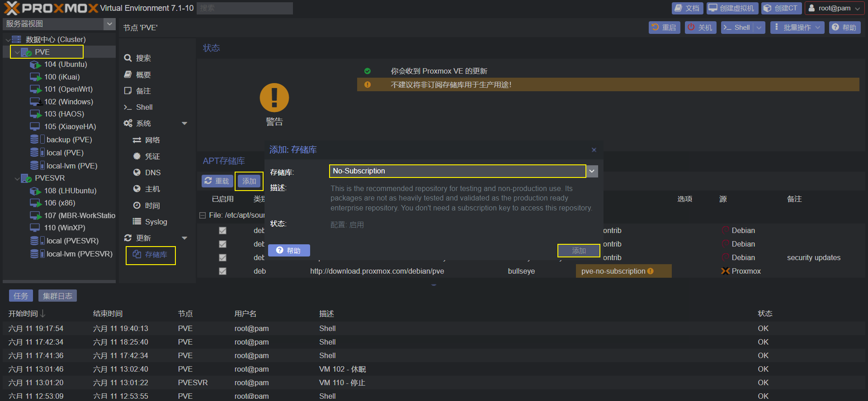
Task: Click 重启 reboot node button
Action: [x=665, y=28]
